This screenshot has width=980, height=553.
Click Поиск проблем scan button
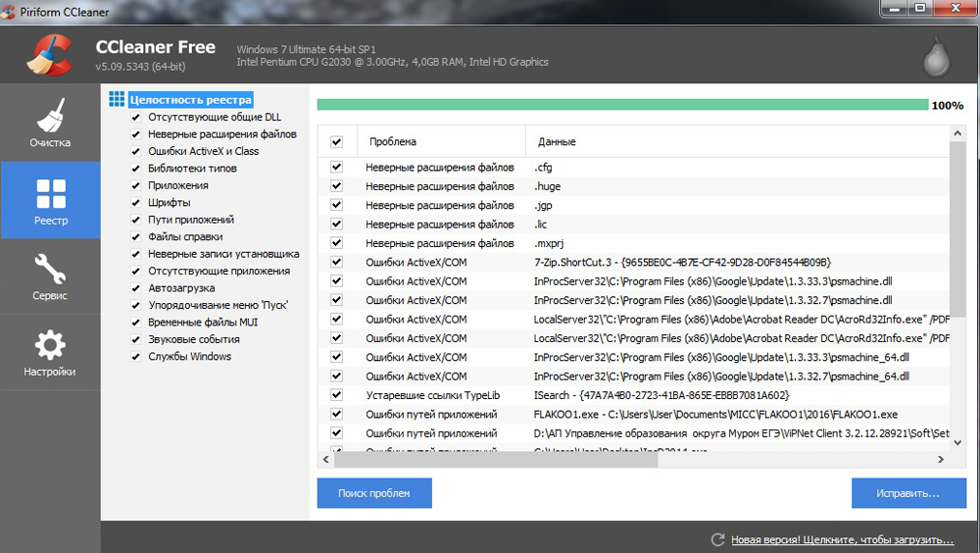click(374, 493)
